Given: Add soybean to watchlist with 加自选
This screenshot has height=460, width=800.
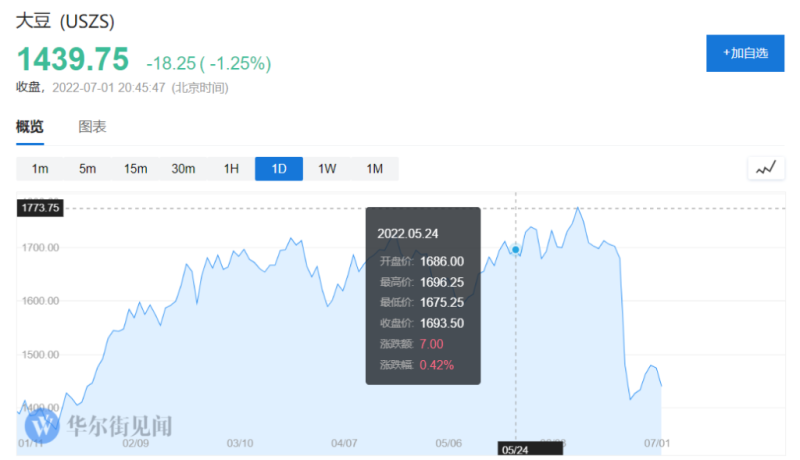Looking at the screenshot, I should tap(745, 52).
